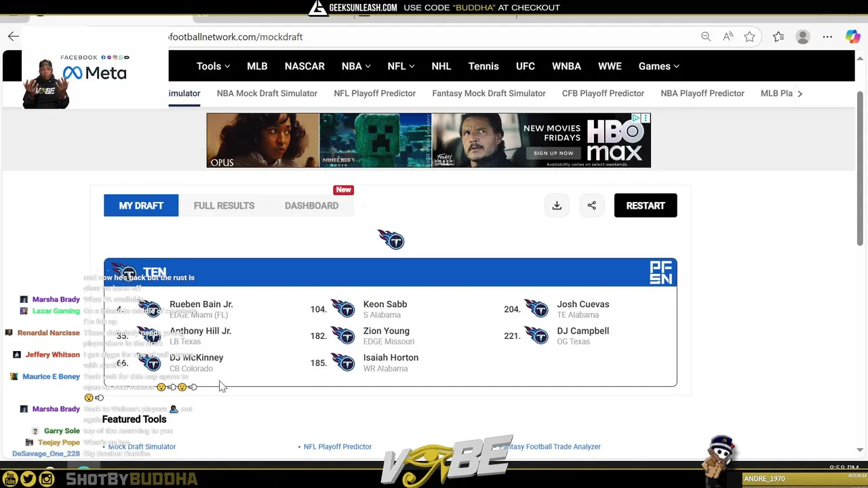The width and height of the screenshot is (868, 488).
Task: Open read aloud icon in address bar
Action: coord(728,37)
